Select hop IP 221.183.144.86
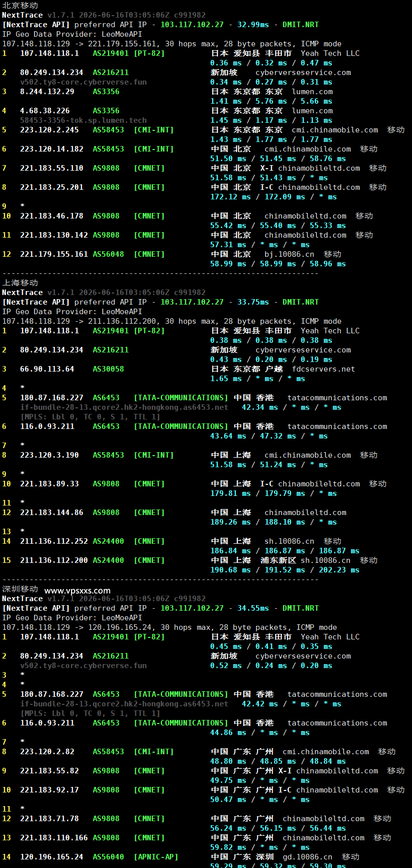The image size is (412, 868). point(52,513)
